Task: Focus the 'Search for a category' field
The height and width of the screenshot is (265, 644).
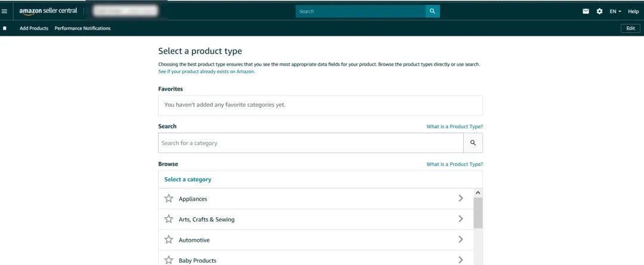Action: (x=310, y=143)
